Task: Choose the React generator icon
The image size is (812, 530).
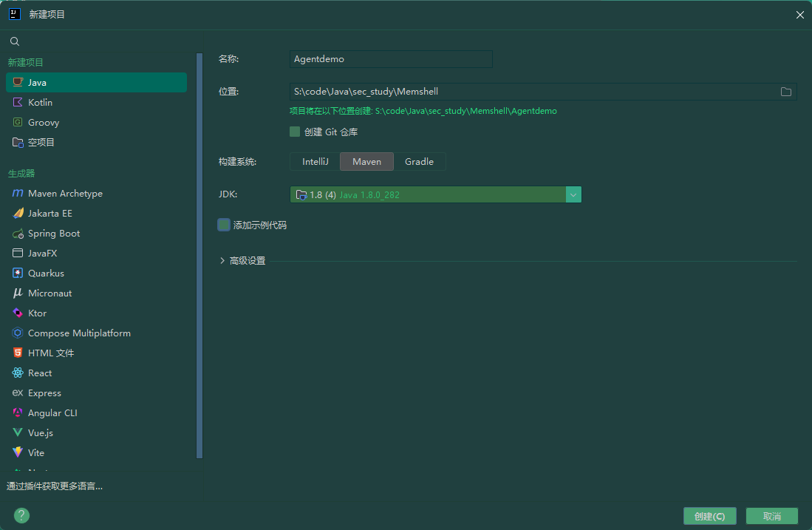Action: pos(18,373)
